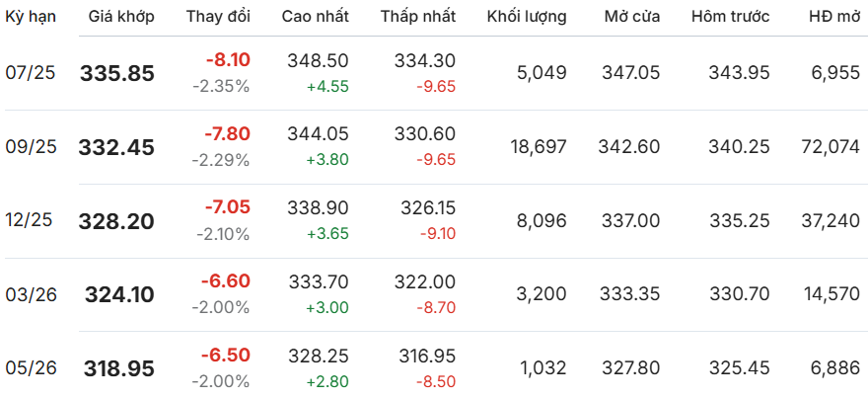The image size is (868, 398).
Task: Click the HĐ mở column header
Action: coord(833,17)
